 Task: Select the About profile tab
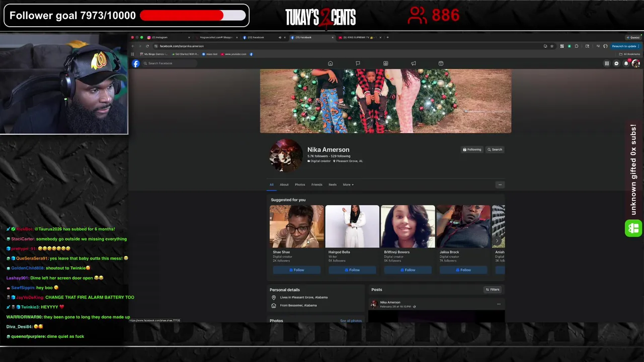tap(284, 185)
